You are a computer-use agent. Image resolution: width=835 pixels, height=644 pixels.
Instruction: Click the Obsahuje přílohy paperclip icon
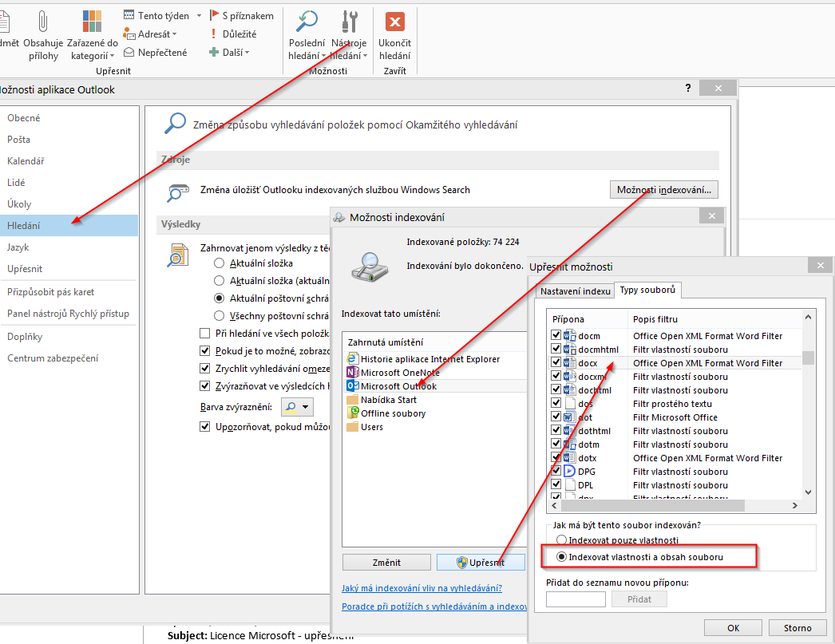click(43, 22)
